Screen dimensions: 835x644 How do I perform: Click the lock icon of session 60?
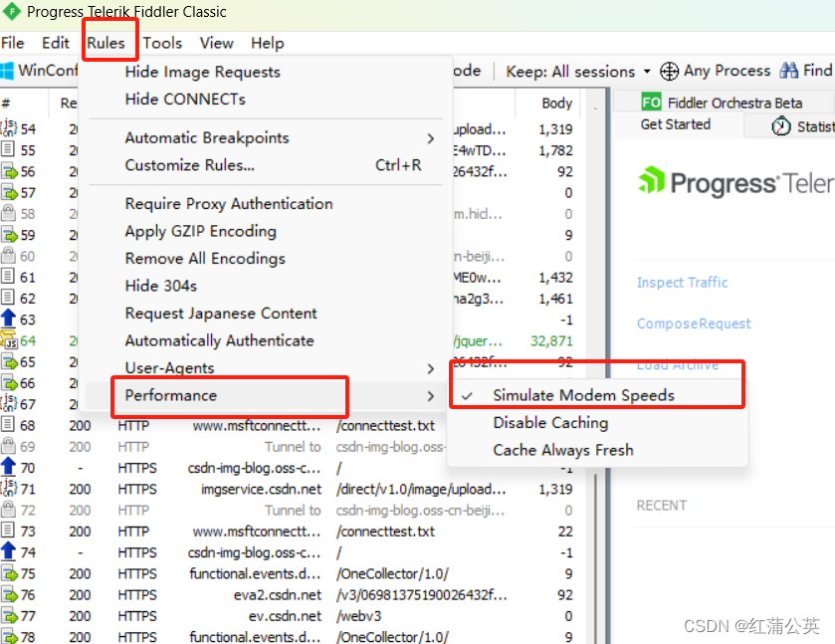pyautogui.click(x=8, y=256)
